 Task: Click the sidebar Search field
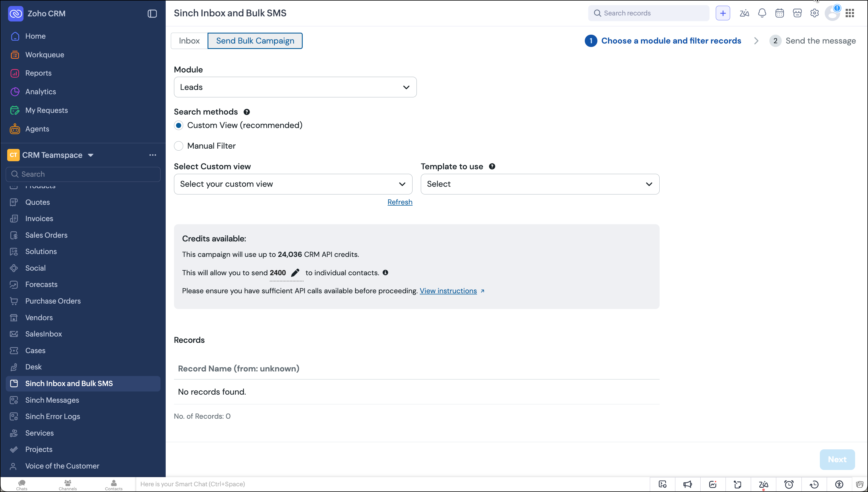click(83, 174)
